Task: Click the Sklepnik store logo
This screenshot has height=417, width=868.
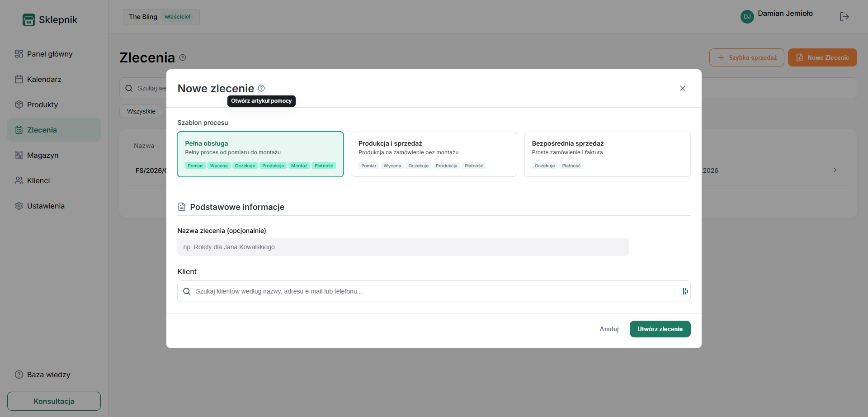Action: coord(29,20)
